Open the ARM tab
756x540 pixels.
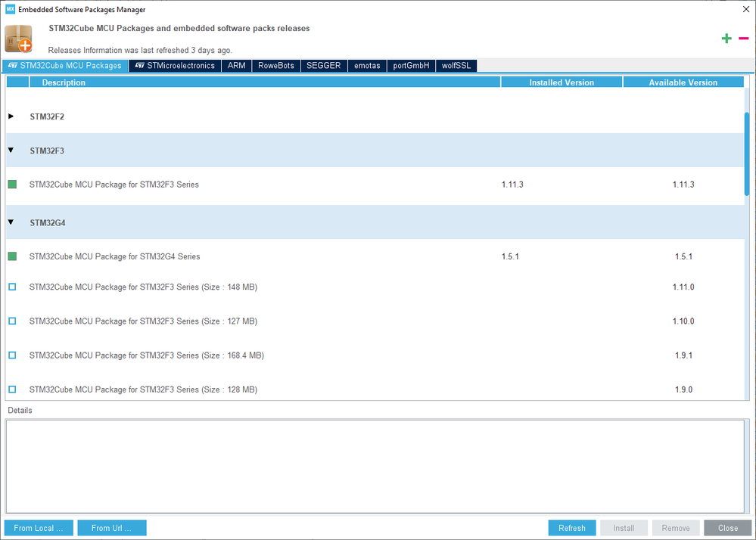(x=236, y=66)
